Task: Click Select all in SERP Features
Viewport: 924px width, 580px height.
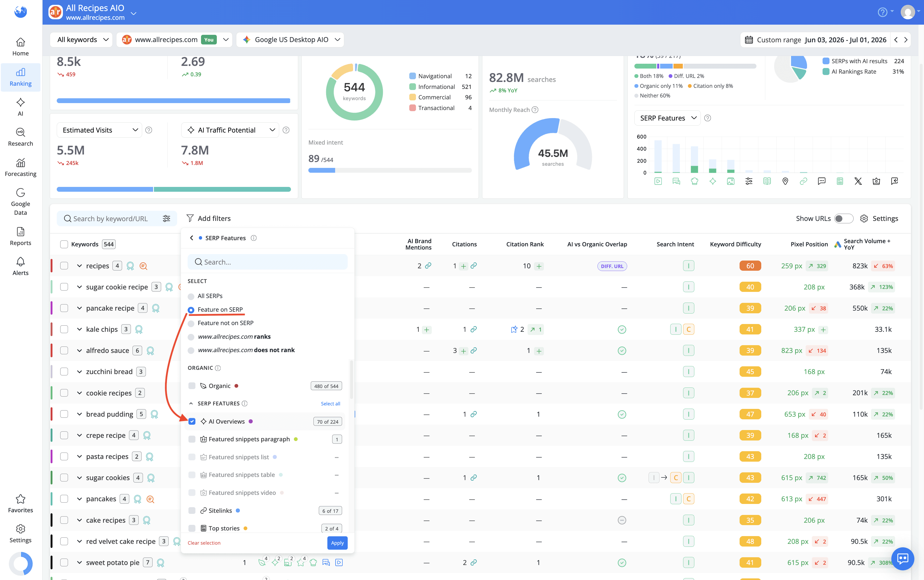Action: (331, 404)
